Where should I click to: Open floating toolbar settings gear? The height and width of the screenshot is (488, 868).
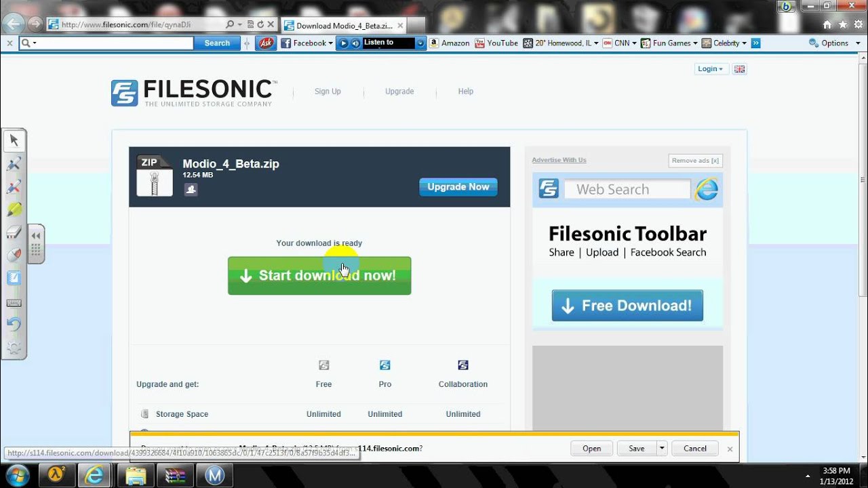coord(14,348)
